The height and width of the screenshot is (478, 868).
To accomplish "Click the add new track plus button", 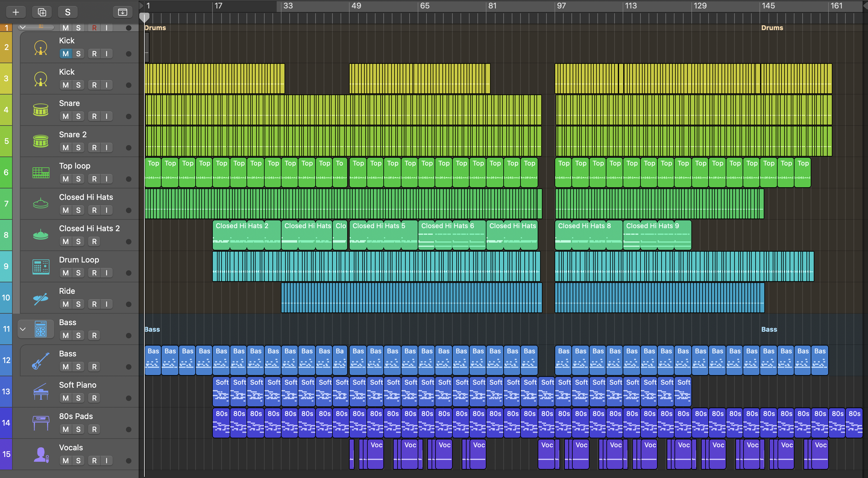I will pos(15,12).
